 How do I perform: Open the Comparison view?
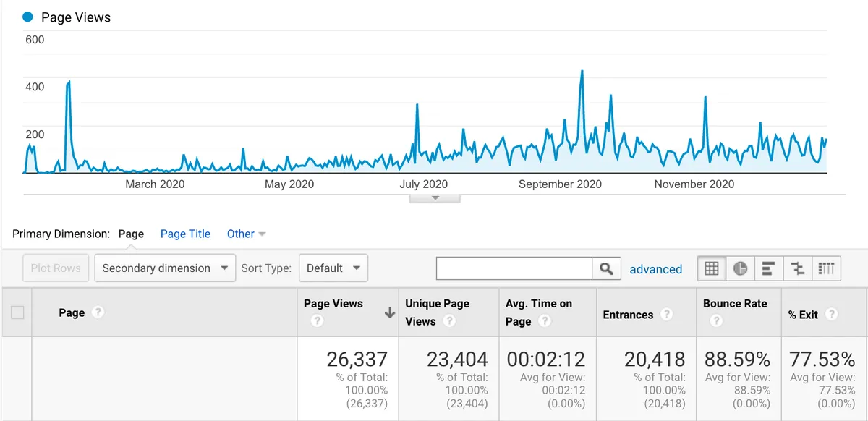click(798, 268)
